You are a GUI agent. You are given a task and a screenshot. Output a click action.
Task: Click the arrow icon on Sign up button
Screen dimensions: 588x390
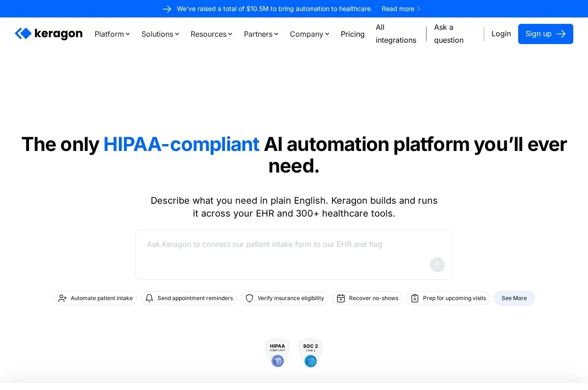(561, 34)
